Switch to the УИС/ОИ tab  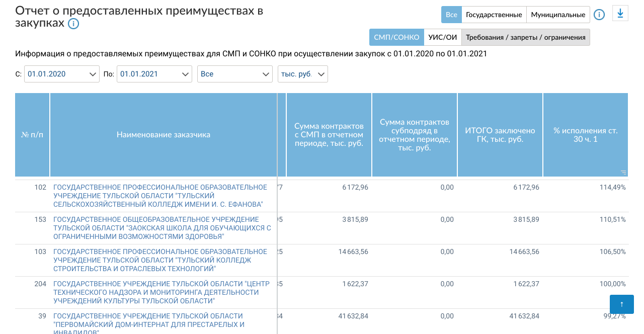pyautogui.click(x=442, y=37)
